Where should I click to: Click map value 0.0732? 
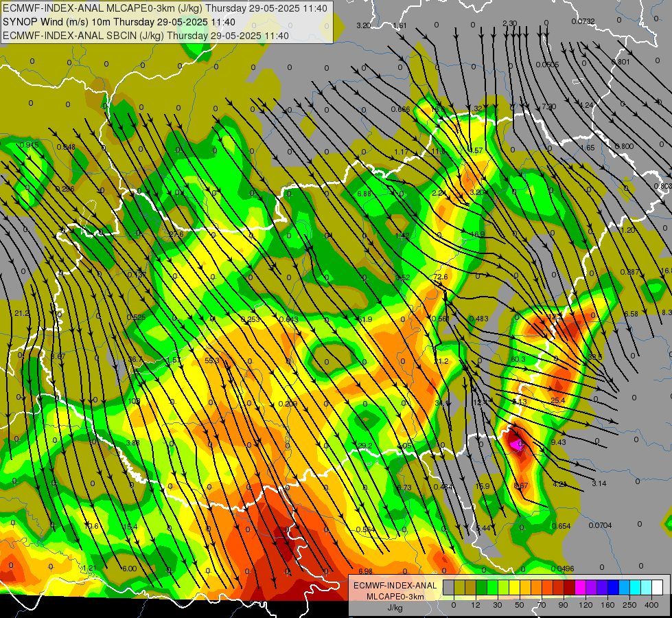583,21
